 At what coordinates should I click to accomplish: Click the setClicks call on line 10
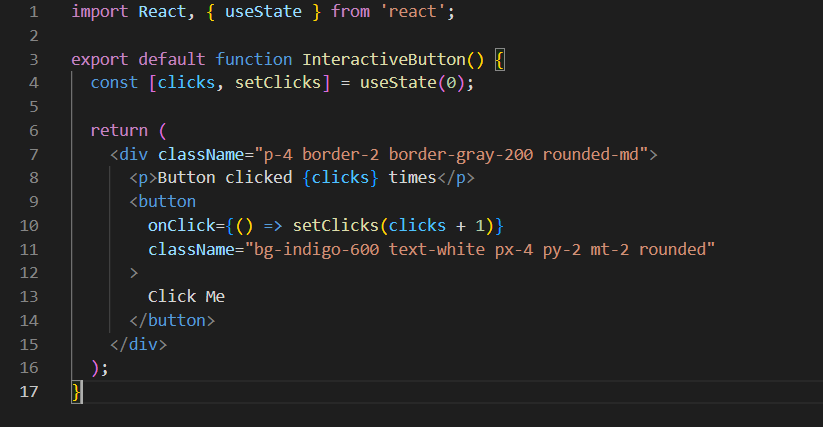pyautogui.click(x=393, y=226)
